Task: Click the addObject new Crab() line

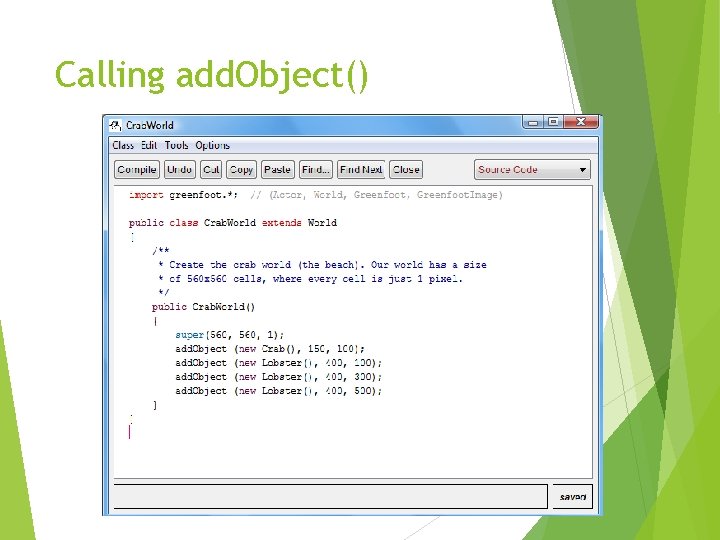Action: pyautogui.click(x=270, y=349)
